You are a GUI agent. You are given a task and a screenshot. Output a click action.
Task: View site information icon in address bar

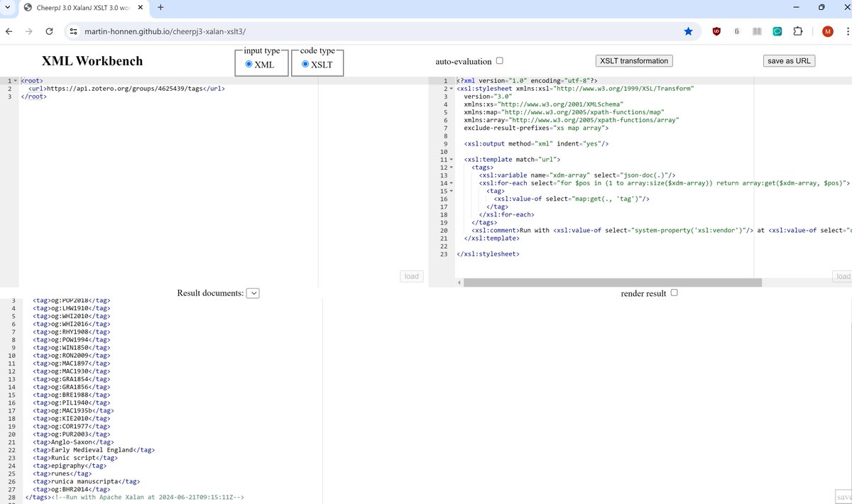point(72,31)
